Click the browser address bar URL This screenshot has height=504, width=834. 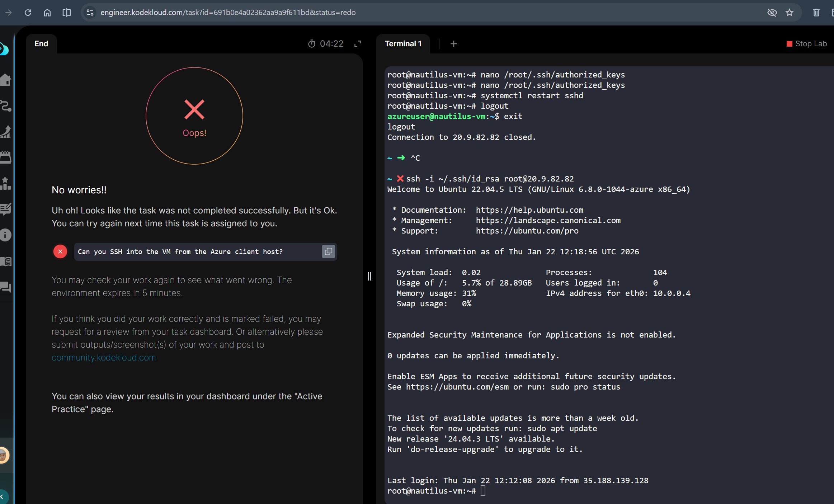pyautogui.click(x=228, y=13)
